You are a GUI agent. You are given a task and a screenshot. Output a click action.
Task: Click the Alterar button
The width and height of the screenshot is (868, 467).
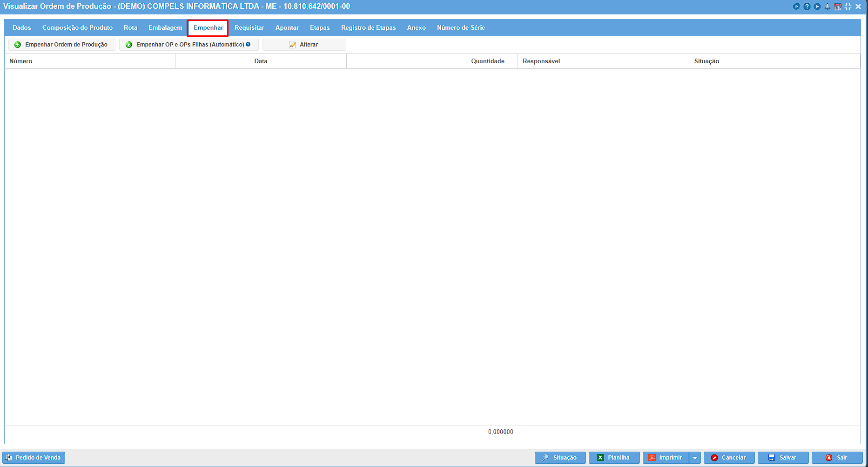click(x=304, y=45)
